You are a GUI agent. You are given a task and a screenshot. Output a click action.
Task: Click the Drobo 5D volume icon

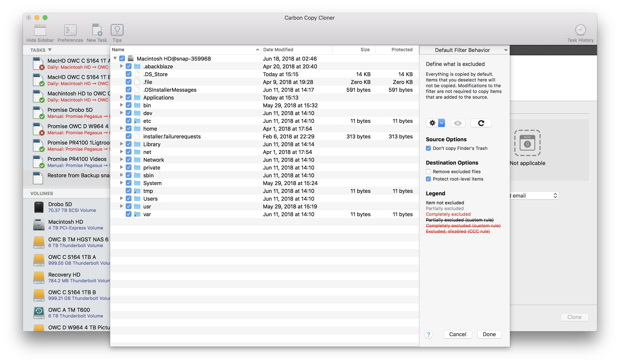(x=39, y=207)
